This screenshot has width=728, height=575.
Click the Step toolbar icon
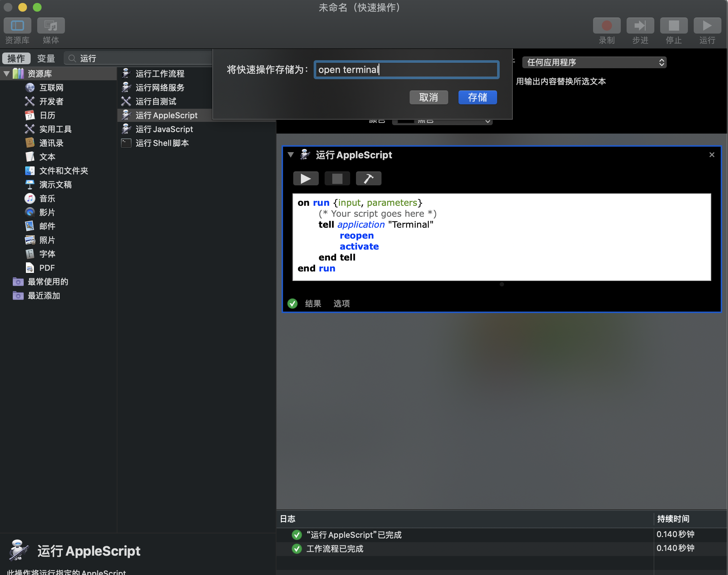[x=640, y=26]
